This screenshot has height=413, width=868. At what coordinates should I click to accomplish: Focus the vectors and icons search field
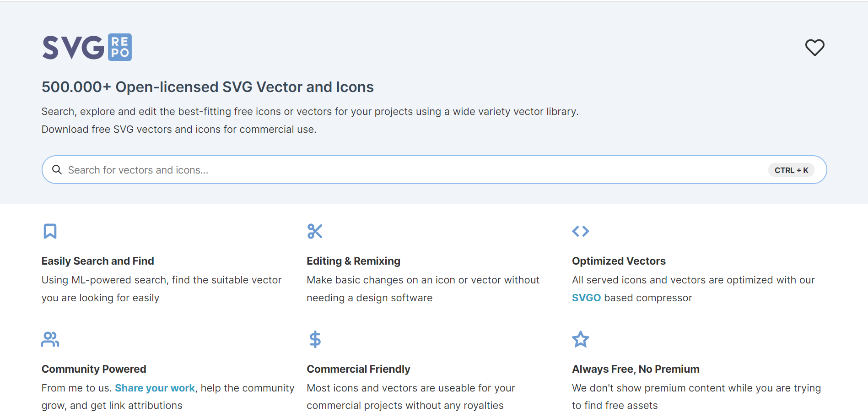[x=434, y=170]
